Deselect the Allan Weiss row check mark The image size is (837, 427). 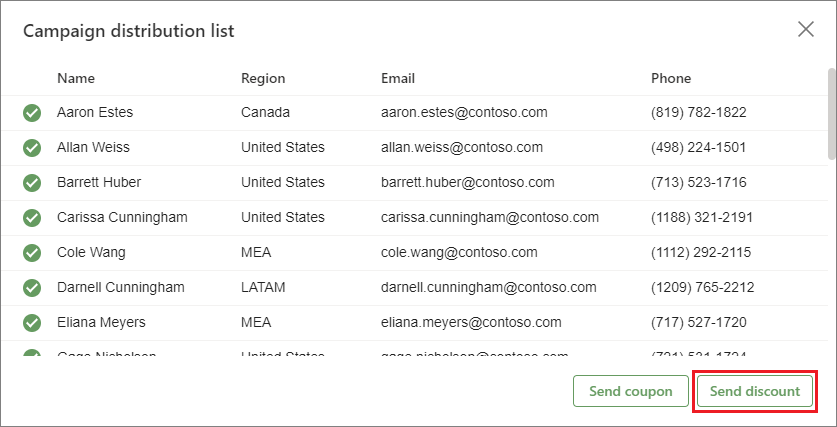pos(32,148)
